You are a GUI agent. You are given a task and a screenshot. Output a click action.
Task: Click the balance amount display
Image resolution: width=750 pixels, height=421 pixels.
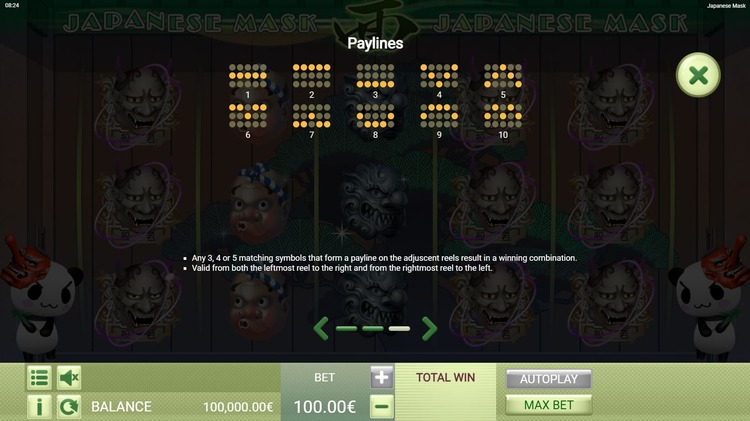point(238,407)
